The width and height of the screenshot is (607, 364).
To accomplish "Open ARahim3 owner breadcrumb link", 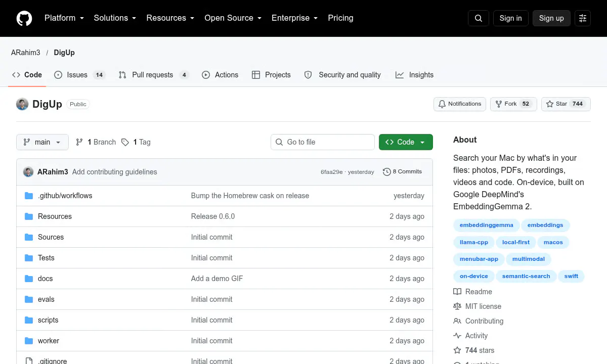I will coord(26,53).
